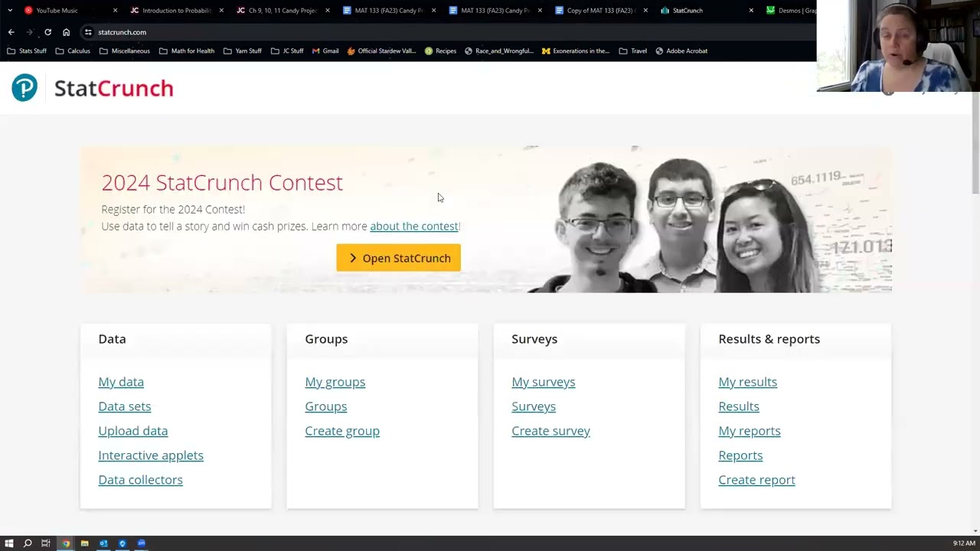Open the Calculus bookmark folder
Viewport: 980px width, 551px height.
point(73,51)
